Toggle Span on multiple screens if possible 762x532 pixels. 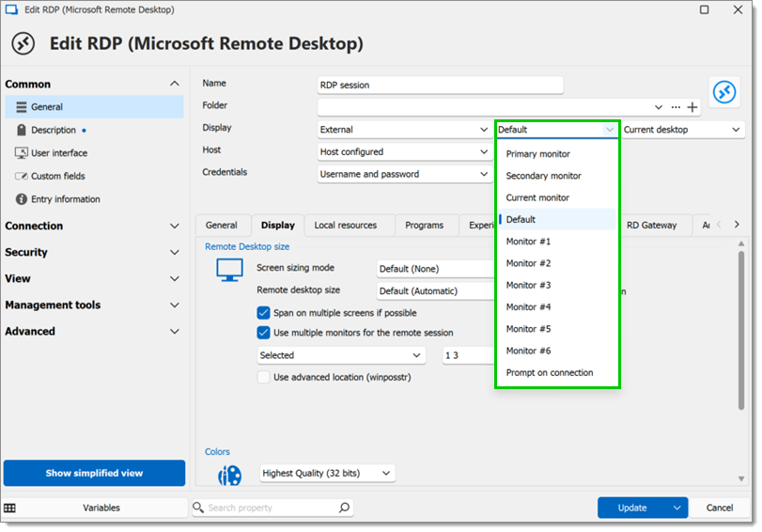(x=263, y=313)
